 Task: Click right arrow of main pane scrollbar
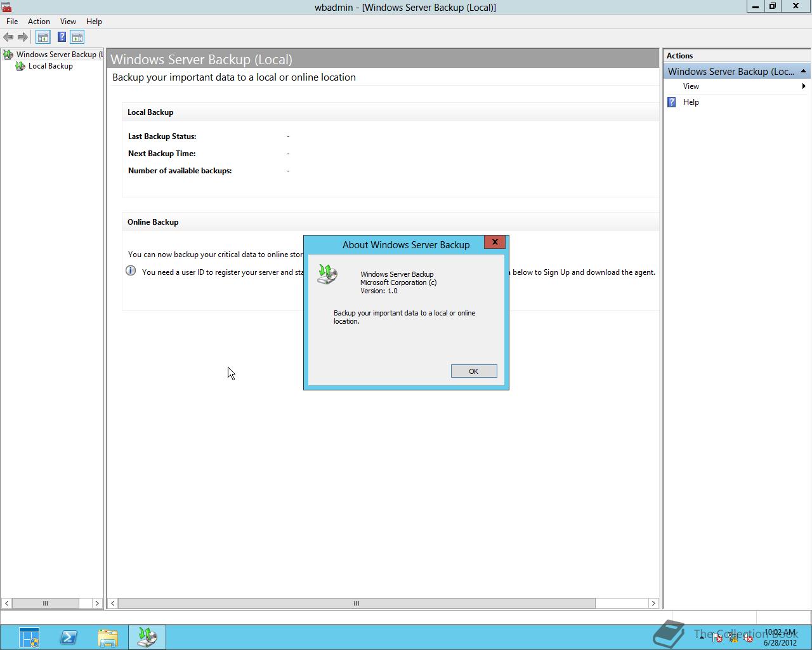point(653,603)
